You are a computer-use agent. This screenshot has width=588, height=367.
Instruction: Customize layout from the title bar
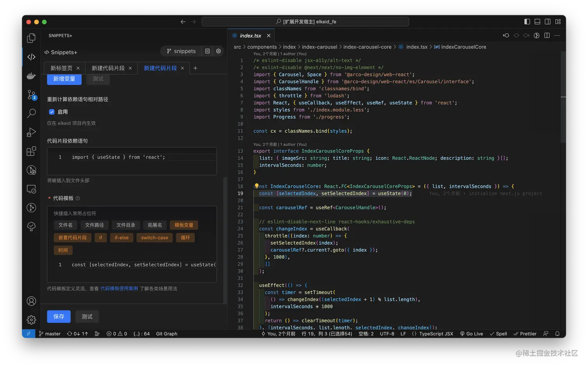(558, 22)
